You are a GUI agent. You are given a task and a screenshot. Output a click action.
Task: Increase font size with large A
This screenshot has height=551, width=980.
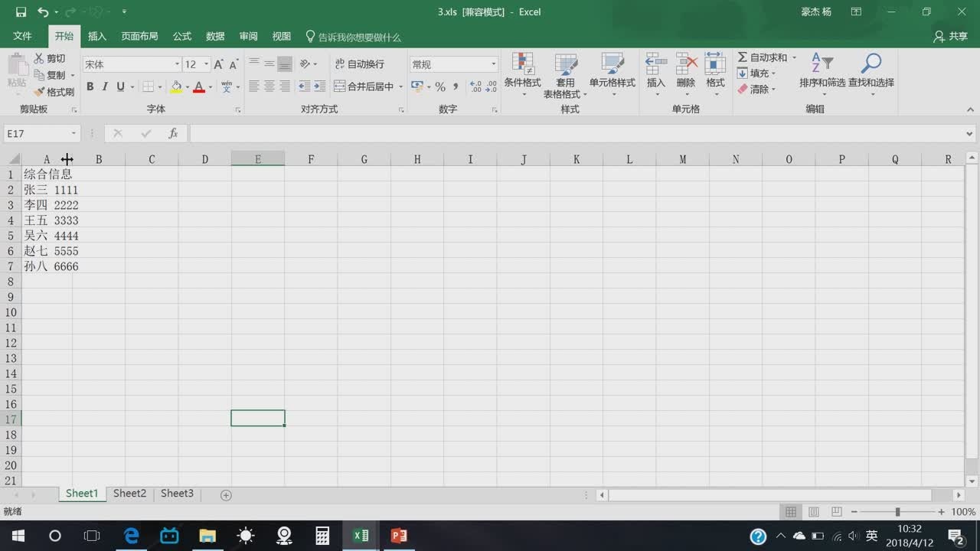click(218, 64)
